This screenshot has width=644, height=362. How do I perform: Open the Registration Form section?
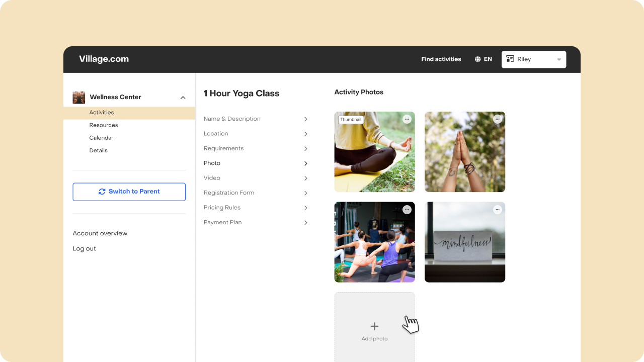tap(256, 193)
